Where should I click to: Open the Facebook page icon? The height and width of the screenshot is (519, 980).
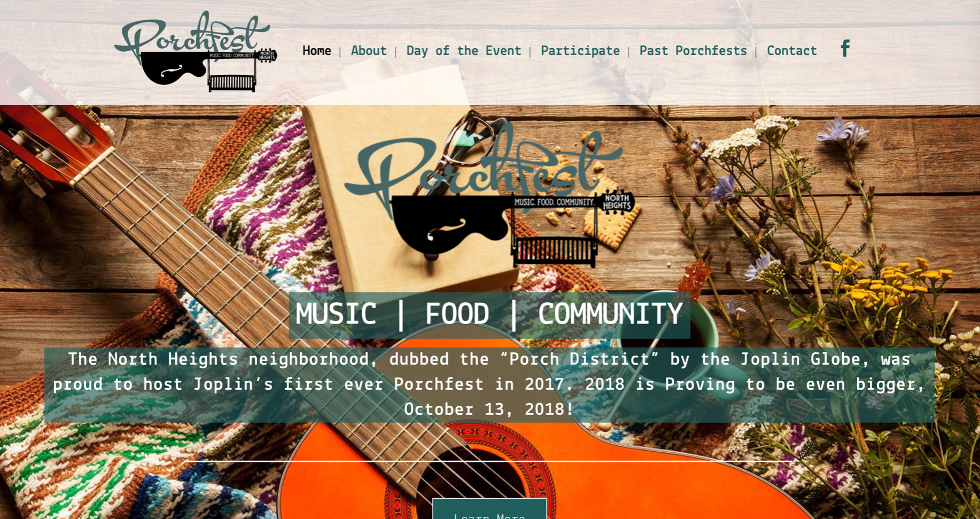tap(845, 49)
